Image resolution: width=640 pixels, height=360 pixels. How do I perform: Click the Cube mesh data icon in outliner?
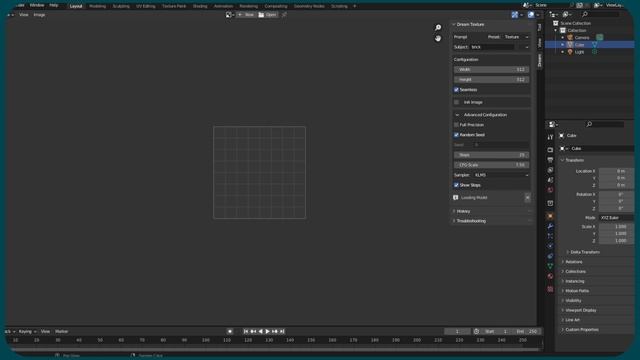click(595, 44)
